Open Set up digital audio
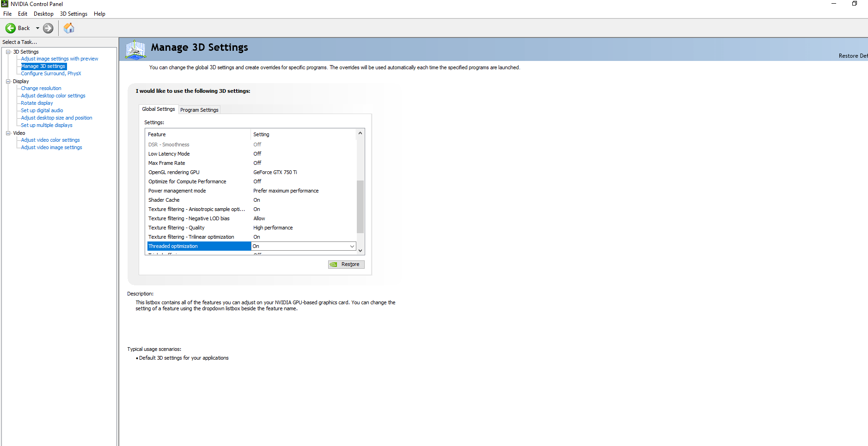This screenshot has height=446, width=868. pyautogui.click(x=42, y=110)
